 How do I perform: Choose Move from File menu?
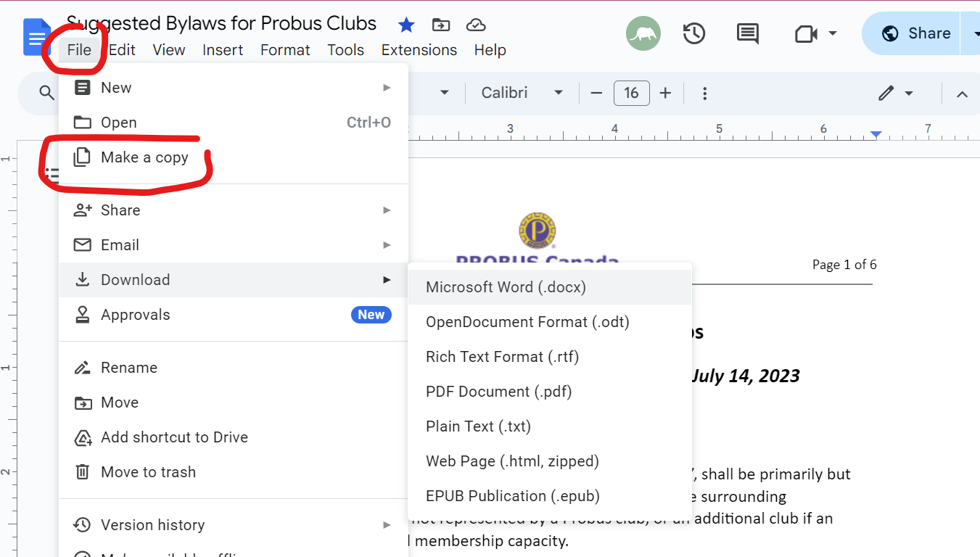234,403
